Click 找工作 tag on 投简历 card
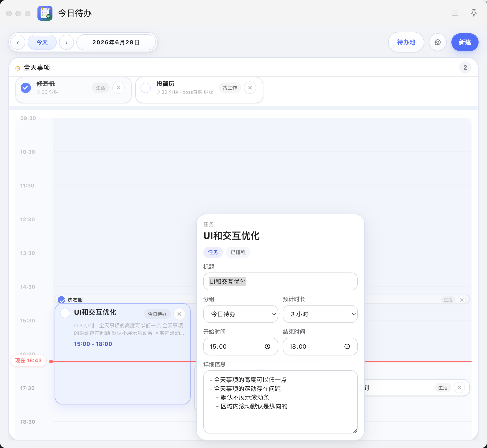487x448 pixels. click(230, 88)
